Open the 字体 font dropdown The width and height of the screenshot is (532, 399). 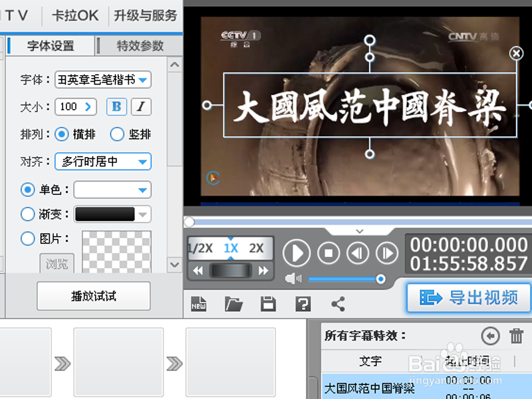point(103,80)
